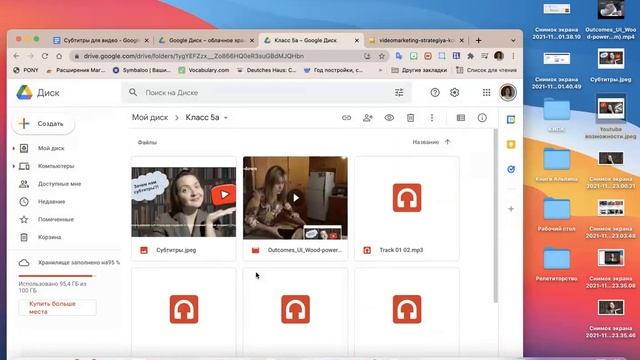Expand Компьютеры tree in sidebar
This screenshot has height=360, width=640.
pyautogui.click(x=13, y=166)
